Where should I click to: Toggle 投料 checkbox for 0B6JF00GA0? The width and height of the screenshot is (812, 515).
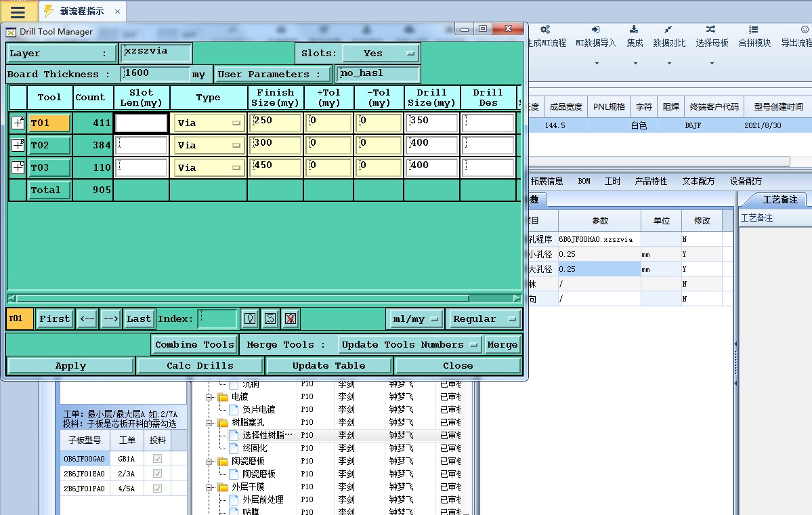coord(157,459)
